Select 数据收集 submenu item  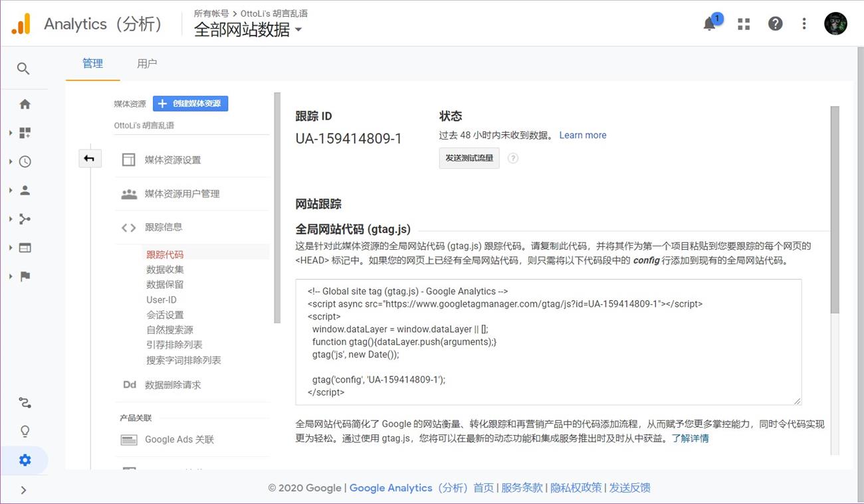[165, 270]
